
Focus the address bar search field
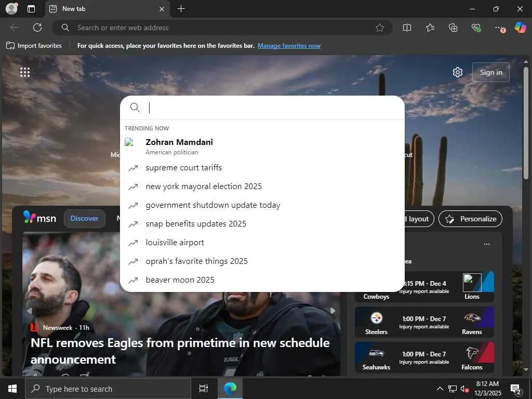click(x=222, y=28)
